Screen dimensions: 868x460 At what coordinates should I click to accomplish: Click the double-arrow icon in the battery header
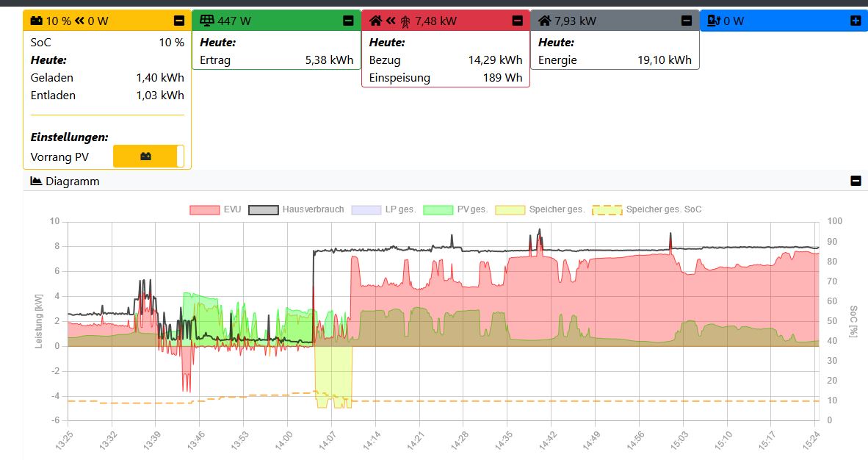point(79,21)
